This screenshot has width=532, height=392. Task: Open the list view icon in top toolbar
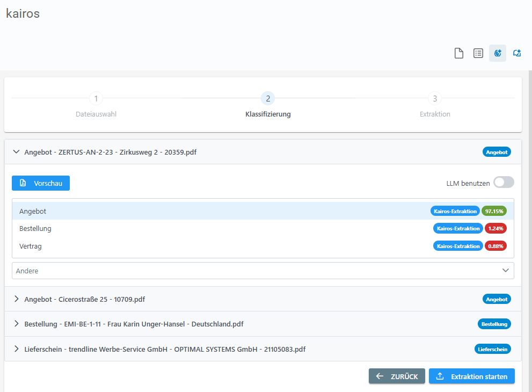(x=478, y=53)
